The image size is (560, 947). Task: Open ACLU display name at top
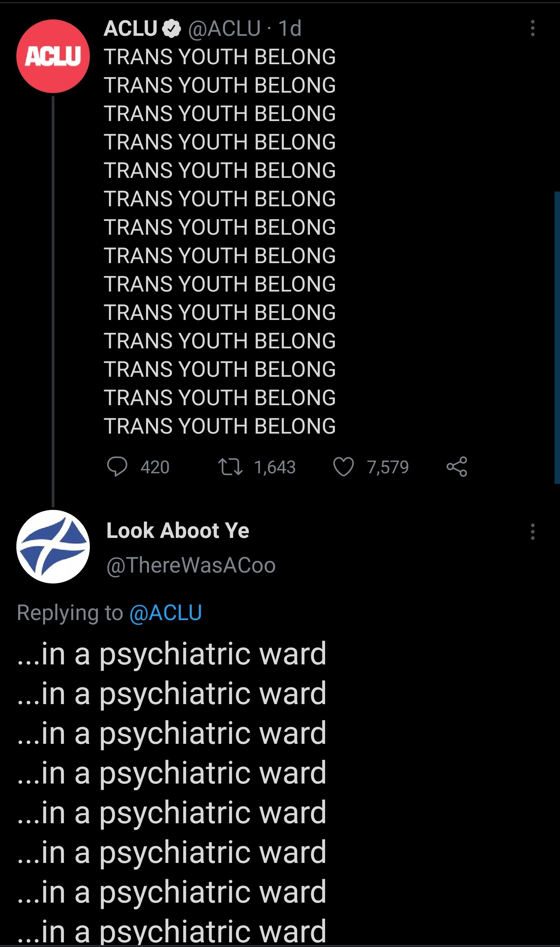pyautogui.click(x=130, y=28)
